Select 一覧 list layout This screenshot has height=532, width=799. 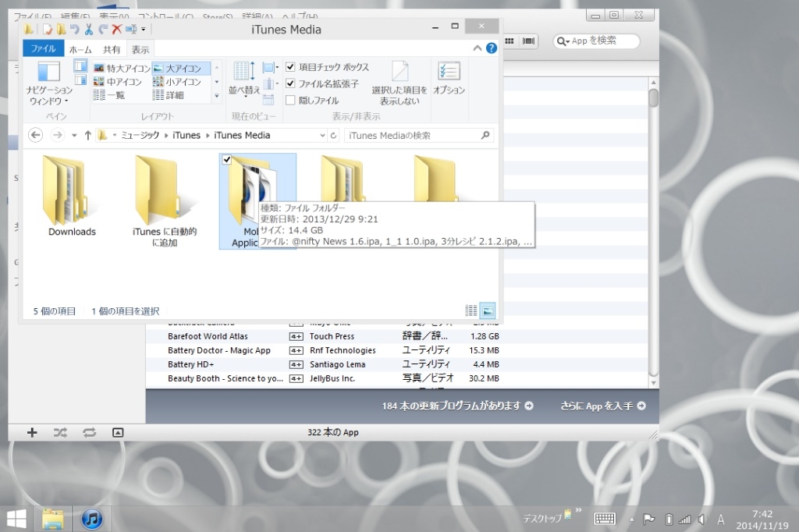(x=110, y=95)
